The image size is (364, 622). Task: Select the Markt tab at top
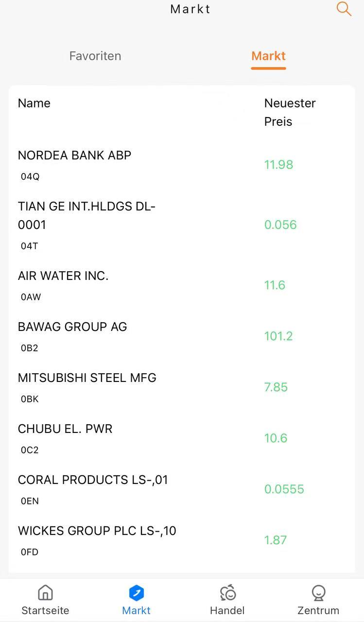(x=268, y=56)
